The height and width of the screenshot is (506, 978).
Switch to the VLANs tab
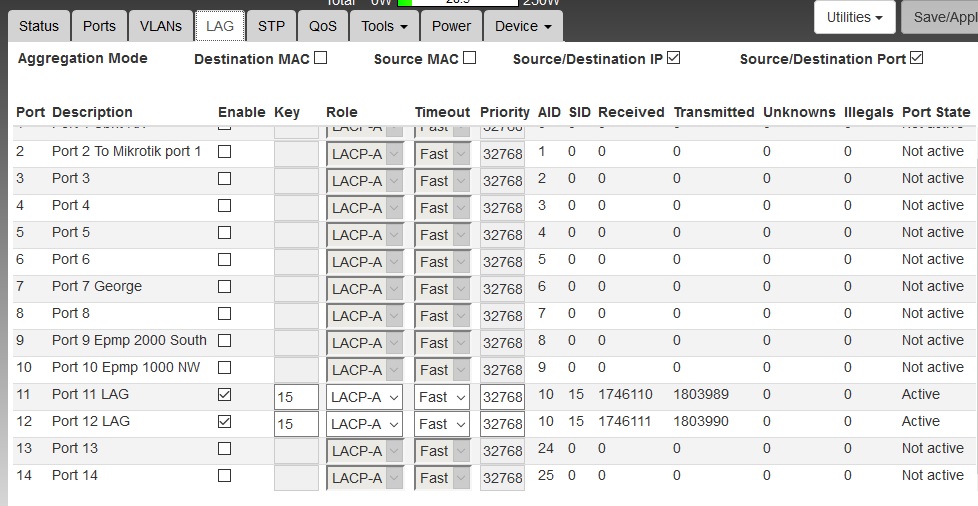tap(161, 26)
